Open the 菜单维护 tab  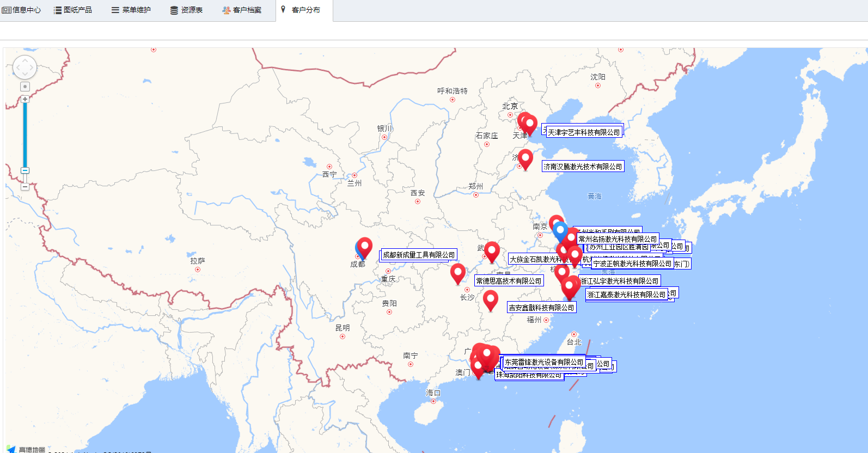point(131,10)
